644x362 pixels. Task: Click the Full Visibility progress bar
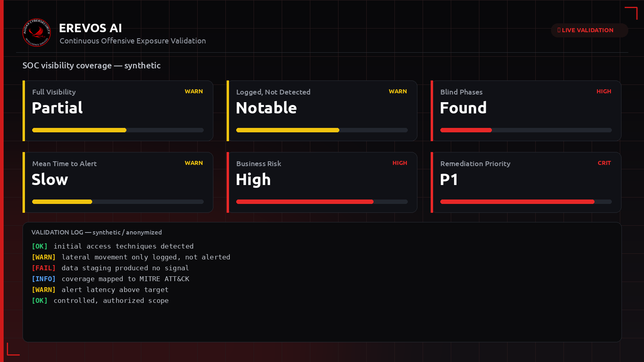[x=118, y=130]
